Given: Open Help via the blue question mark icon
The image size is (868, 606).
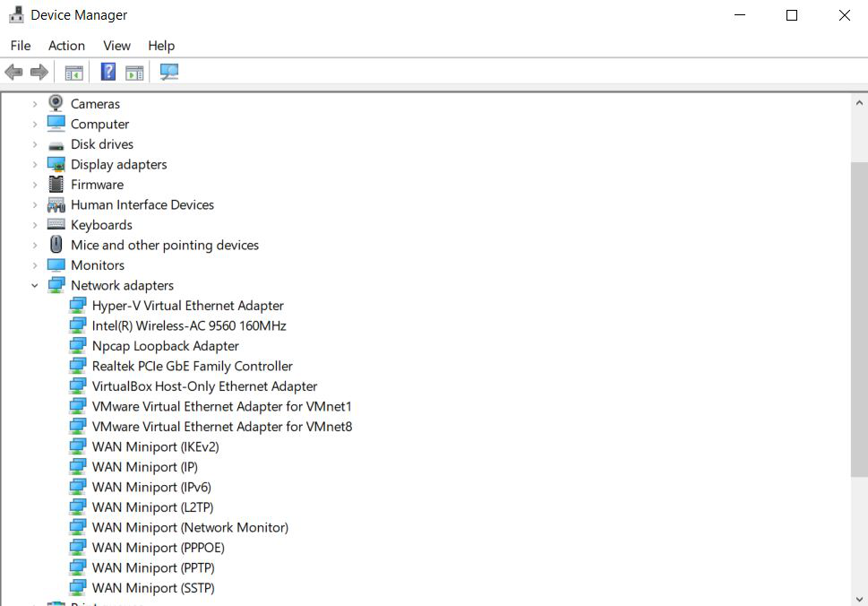Looking at the screenshot, I should (108, 73).
